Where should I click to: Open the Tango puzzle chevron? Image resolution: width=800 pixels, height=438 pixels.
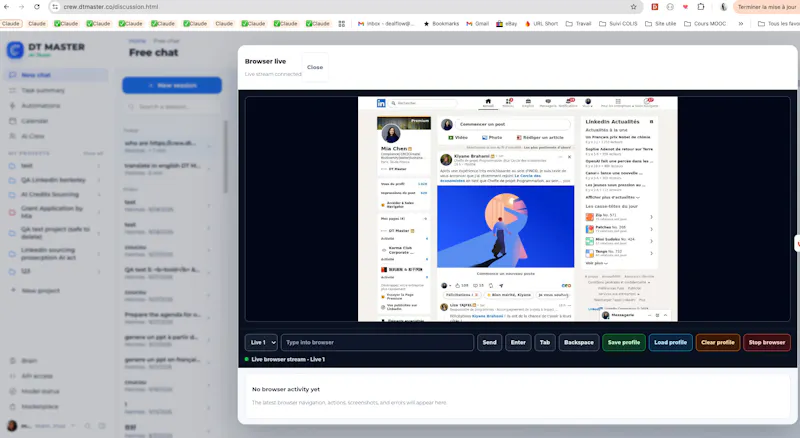click(652, 253)
